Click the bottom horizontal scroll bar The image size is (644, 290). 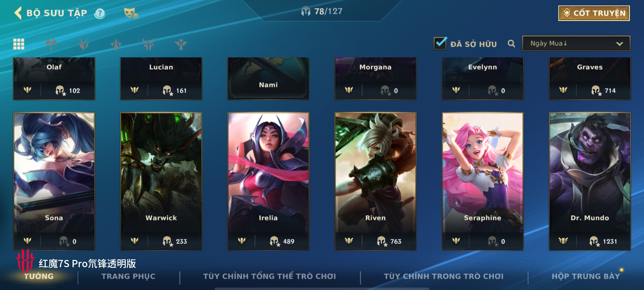click(322, 289)
